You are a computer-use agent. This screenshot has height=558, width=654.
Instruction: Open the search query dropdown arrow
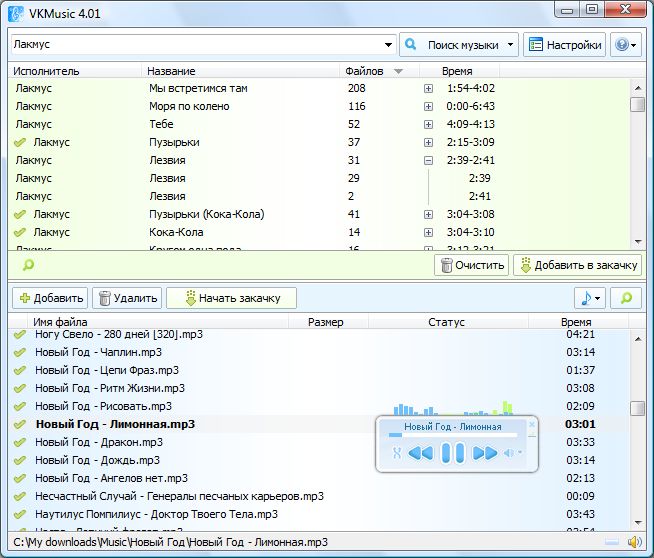(x=388, y=45)
